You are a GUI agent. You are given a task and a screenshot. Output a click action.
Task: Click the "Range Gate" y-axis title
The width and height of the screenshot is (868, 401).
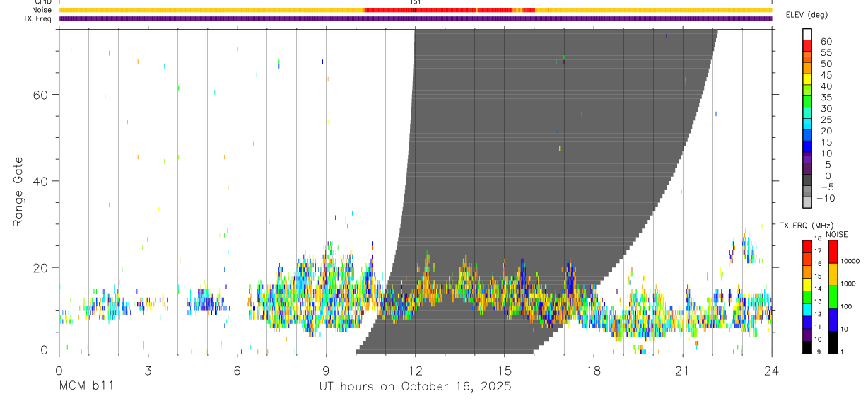tap(18, 192)
